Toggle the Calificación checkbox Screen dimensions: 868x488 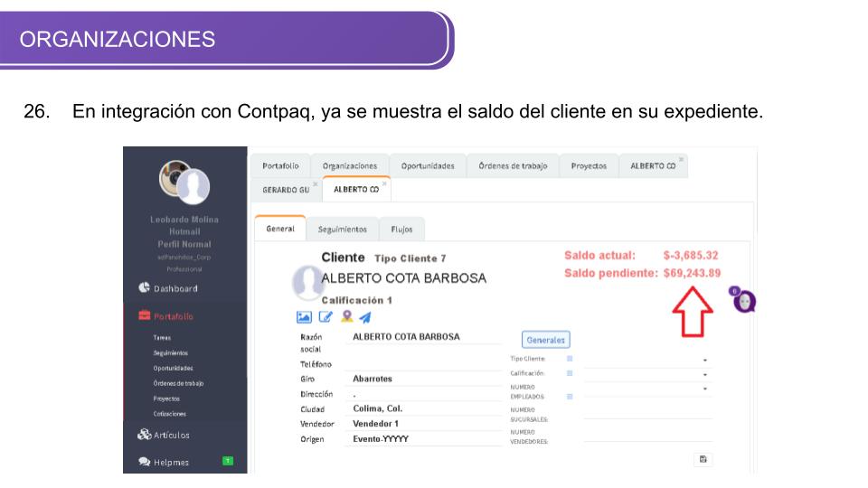pyautogui.click(x=570, y=373)
